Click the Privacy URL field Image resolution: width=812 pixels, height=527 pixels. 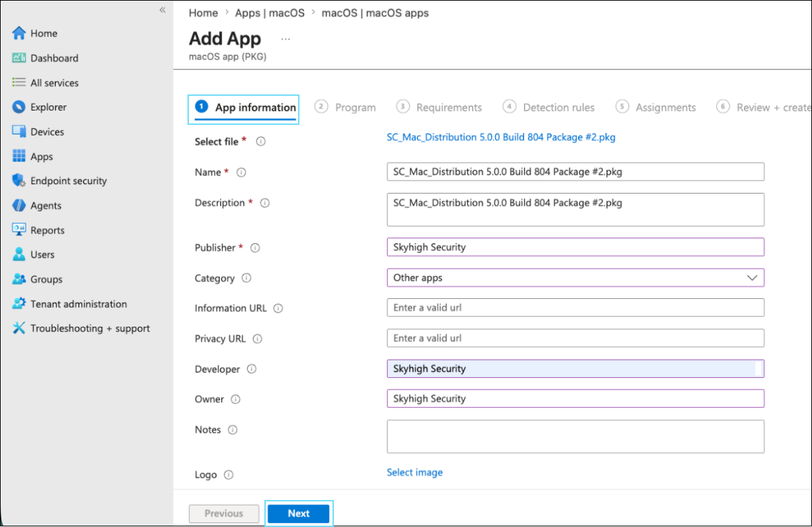575,338
